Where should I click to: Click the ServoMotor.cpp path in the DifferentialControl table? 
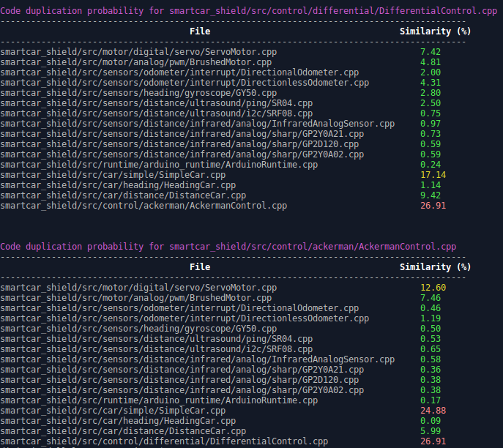tap(138, 52)
